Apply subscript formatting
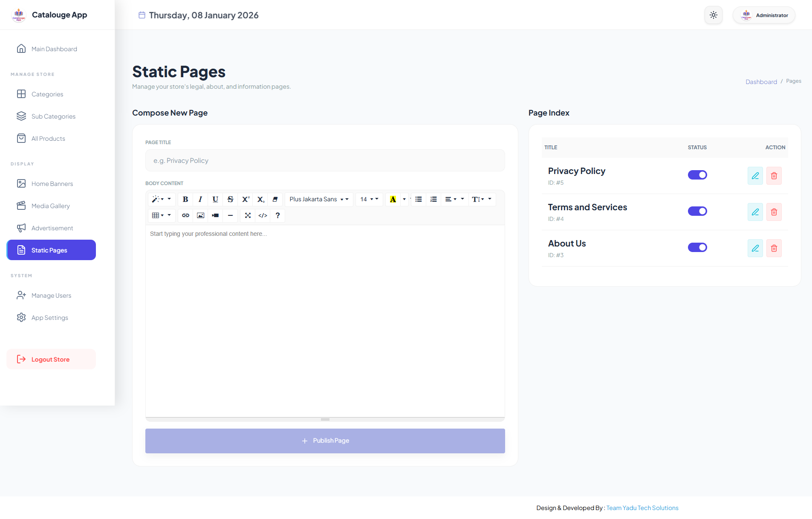Viewport: 812px width, 519px height. tap(260, 199)
